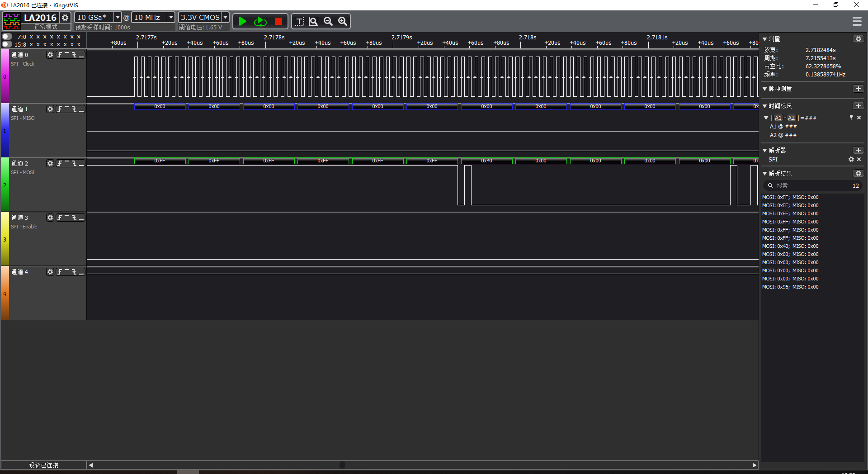The image size is (868, 474).
Task: Toggle channels 7:0 switch
Action: coord(7,37)
